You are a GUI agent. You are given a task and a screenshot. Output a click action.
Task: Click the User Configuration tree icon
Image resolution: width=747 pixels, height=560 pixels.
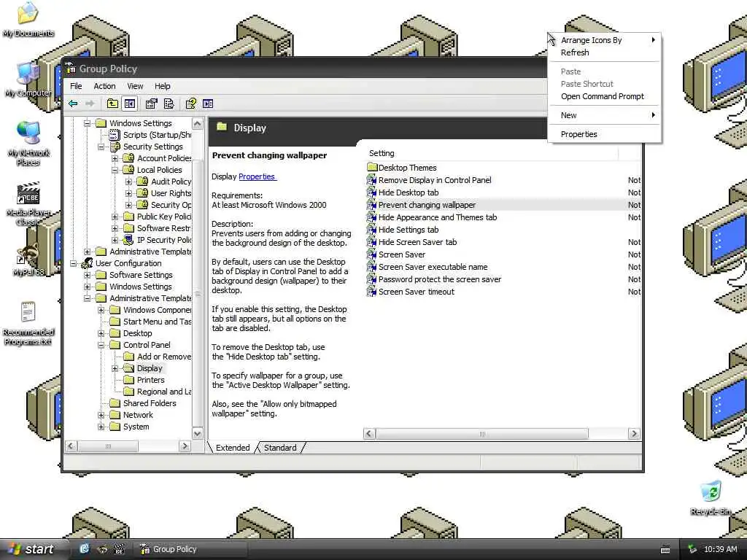pos(87,262)
